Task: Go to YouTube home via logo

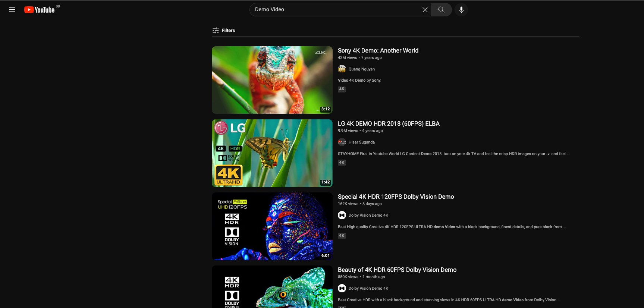Action: pos(40,10)
